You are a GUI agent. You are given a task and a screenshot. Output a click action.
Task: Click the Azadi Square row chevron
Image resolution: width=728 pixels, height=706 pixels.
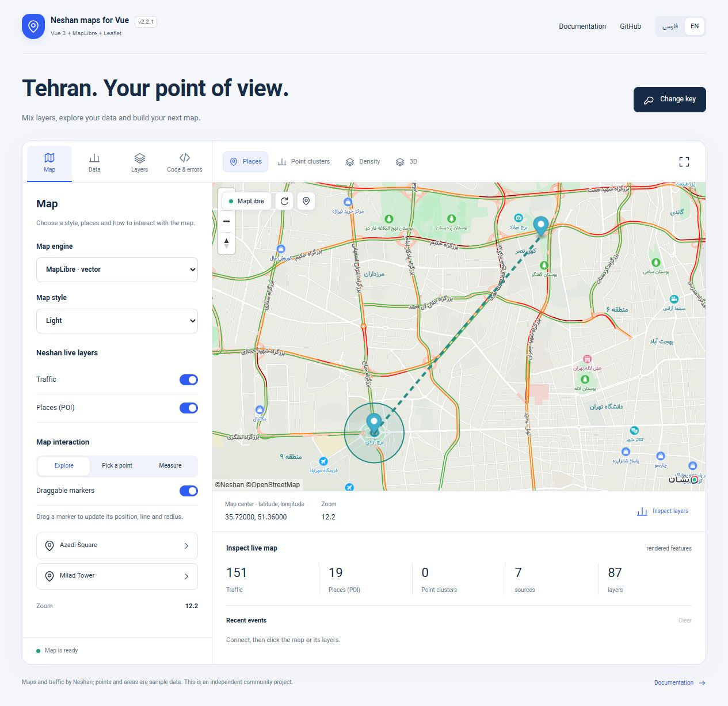tap(186, 546)
